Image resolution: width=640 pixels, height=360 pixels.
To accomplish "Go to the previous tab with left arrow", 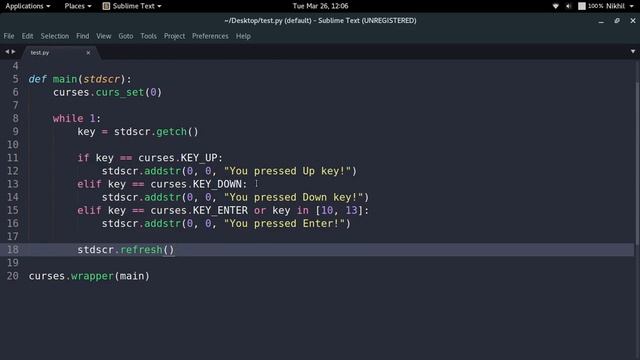I will (x=7, y=52).
